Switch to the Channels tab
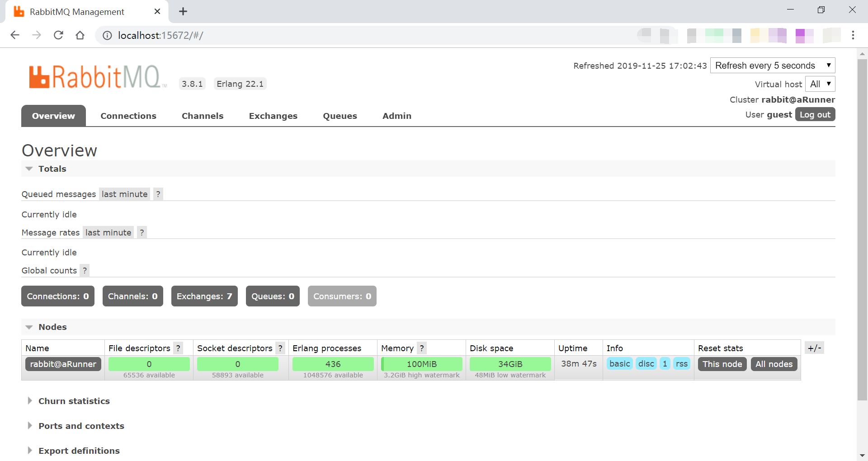Screen dimensions: 868x461 [x=203, y=116]
